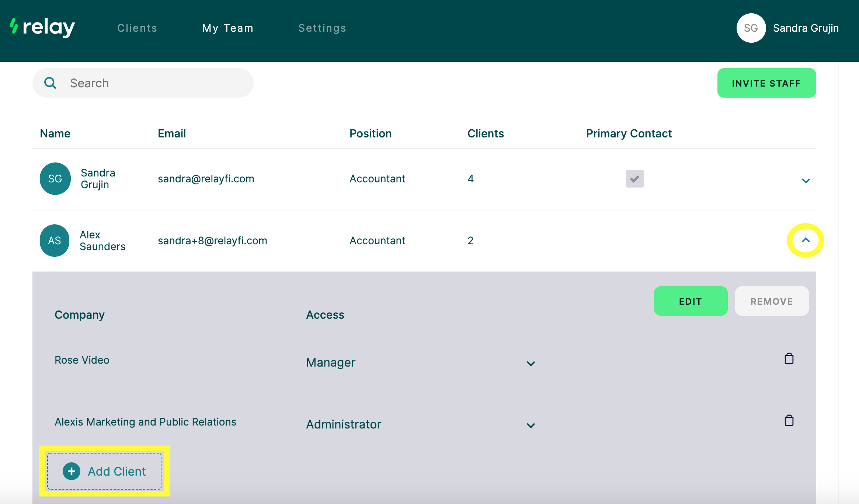This screenshot has width=859, height=504.
Task: Click Sandra Grujin's SG avatar in table
Action: (55, 179)
